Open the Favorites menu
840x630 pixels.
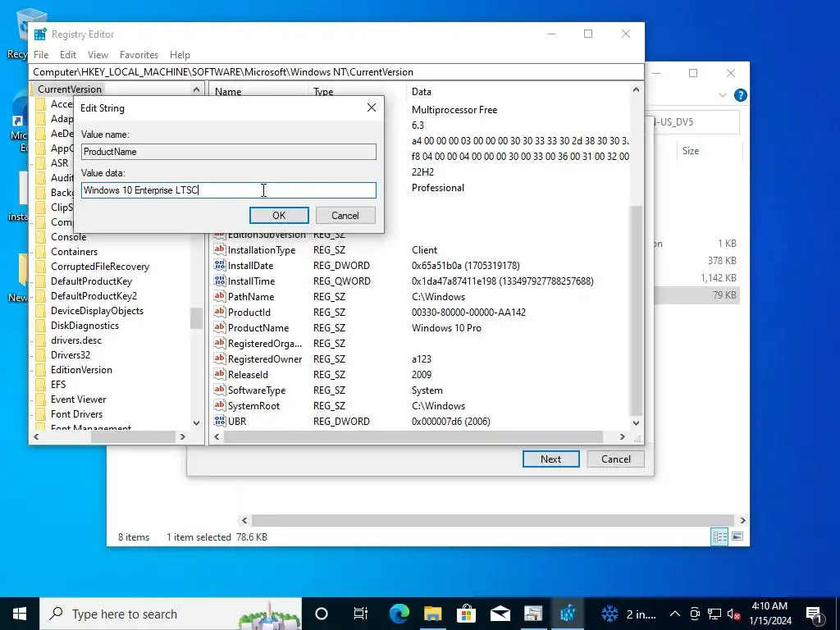click(x=139, y=55)
